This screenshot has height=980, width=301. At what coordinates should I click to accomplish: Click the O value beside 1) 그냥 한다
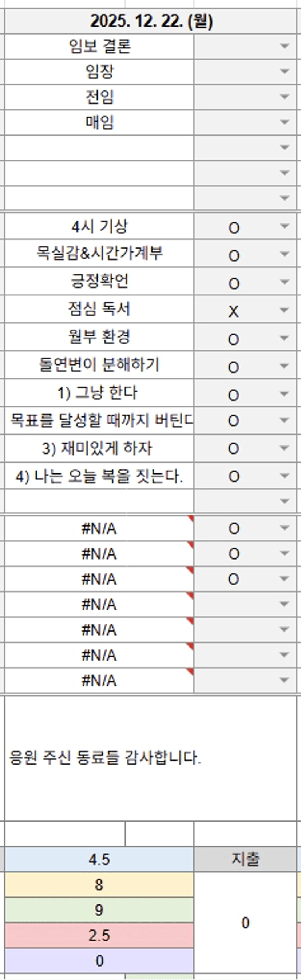234,395
